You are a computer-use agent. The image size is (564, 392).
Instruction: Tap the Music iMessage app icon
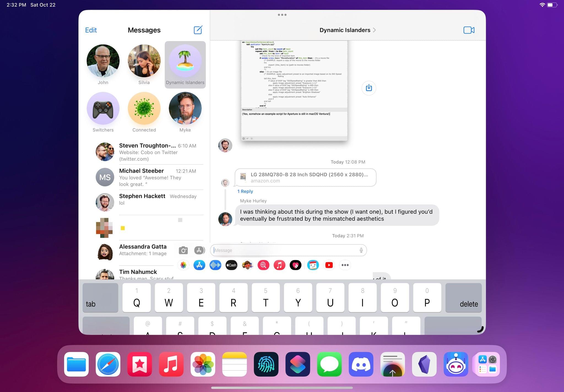tap(280, 265)
